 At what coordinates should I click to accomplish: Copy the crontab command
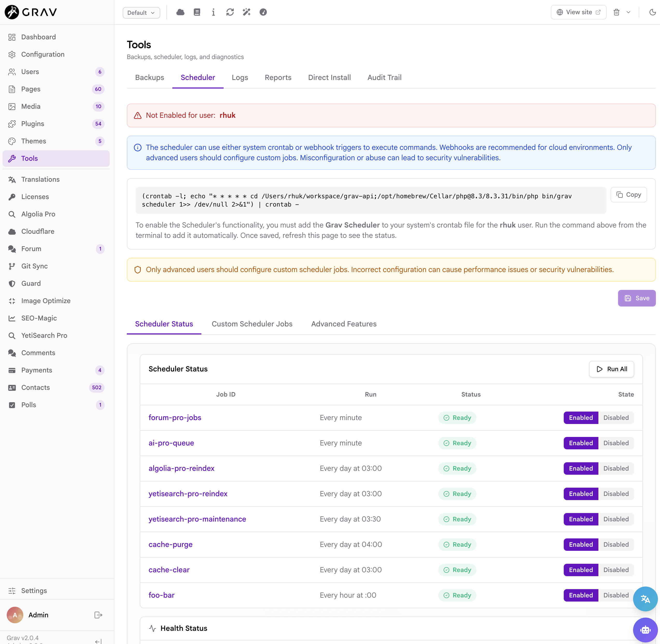(x=628, y=195)
